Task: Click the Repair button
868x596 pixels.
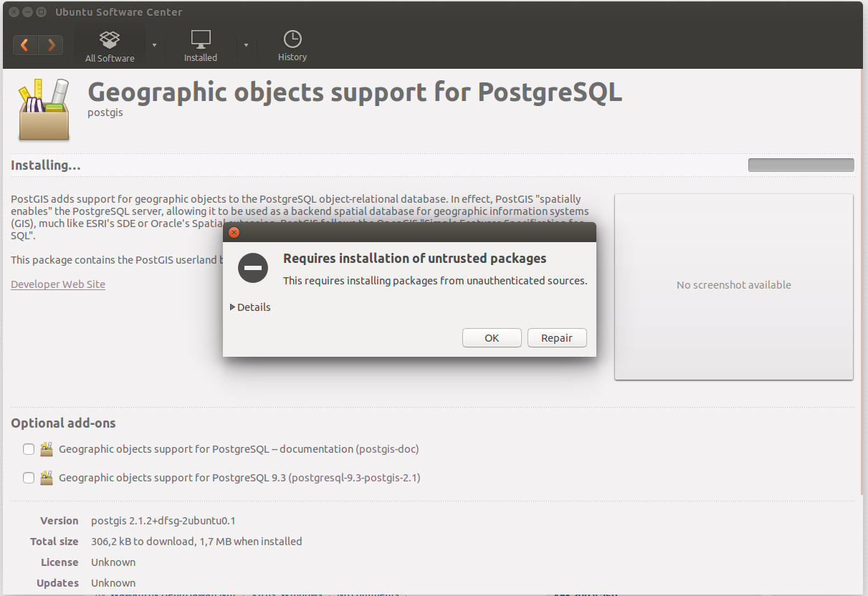Action: pyautogui.click(x=557, y=338)
